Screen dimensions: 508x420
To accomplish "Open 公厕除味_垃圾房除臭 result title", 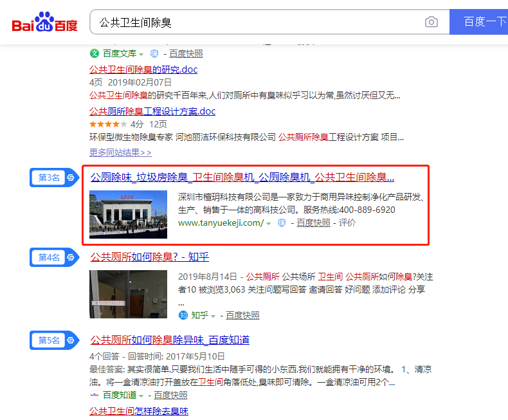I will (242, 178).
